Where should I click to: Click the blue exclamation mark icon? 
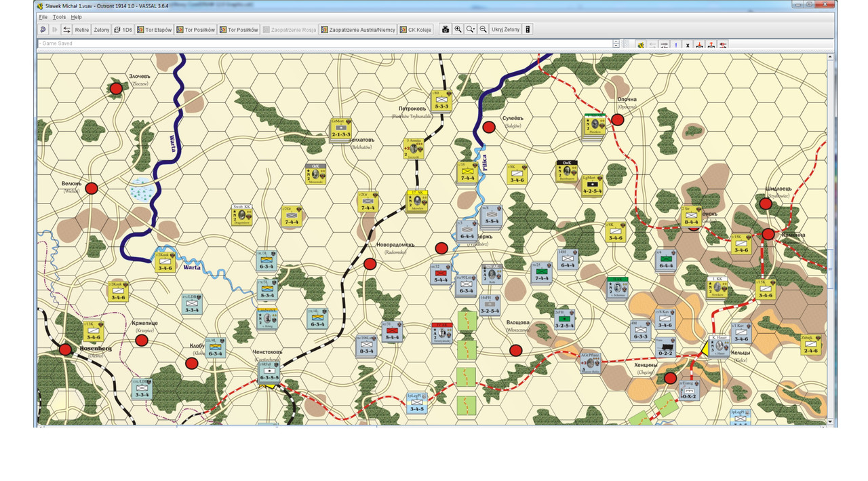click(676, 45)
